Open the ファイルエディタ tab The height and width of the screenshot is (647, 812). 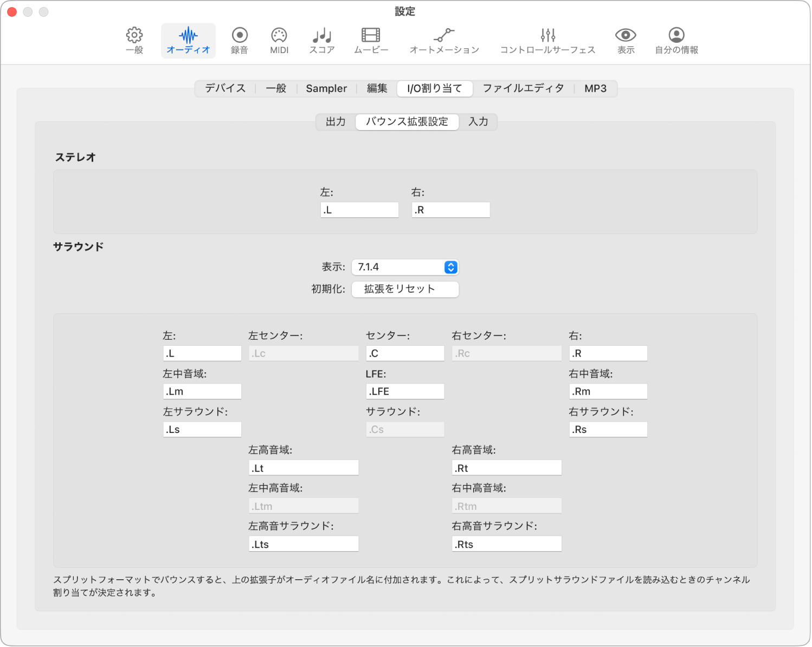(523, 88)
